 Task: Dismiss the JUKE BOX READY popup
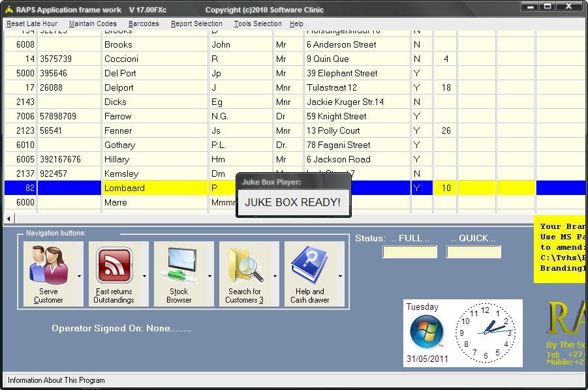[x=292, y=202]
